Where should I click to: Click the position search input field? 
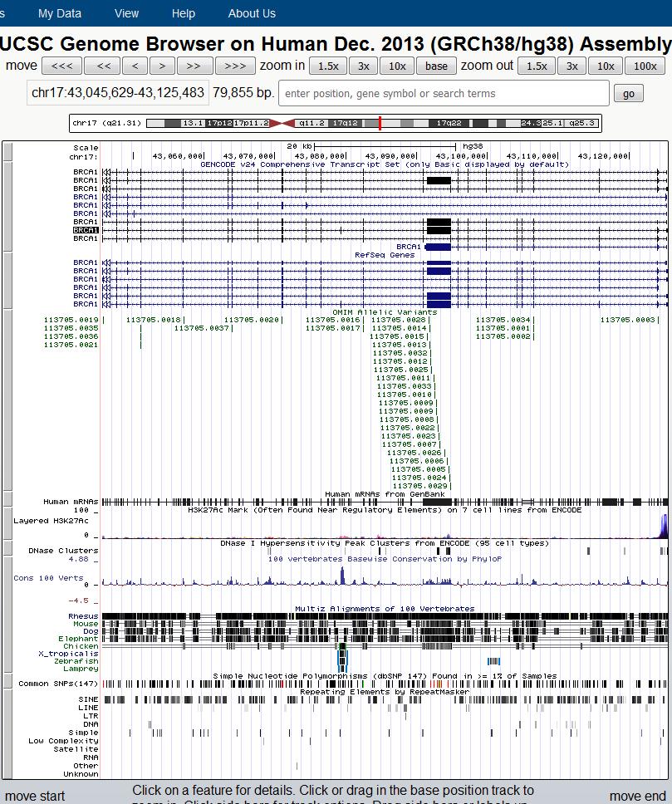pyautogui.click(x=444, y=93)
